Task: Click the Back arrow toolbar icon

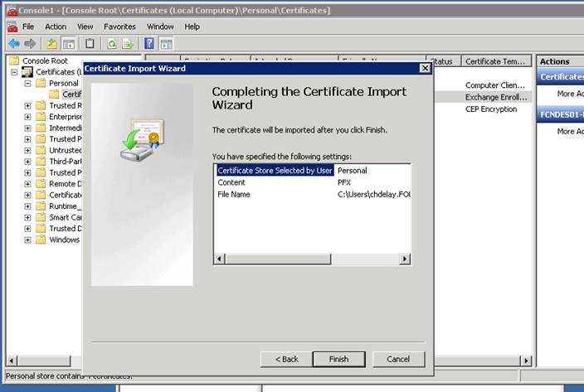Action: click(x=13, y=43)
